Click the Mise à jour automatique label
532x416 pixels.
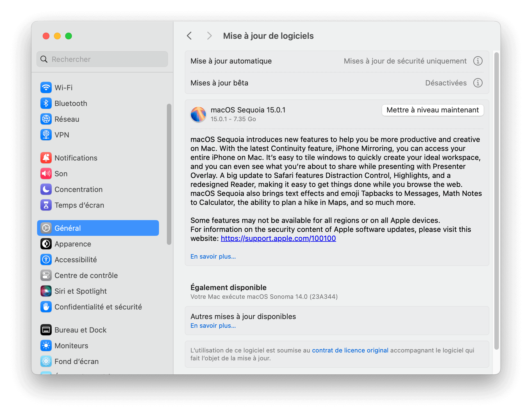pyautogui.click(x=231, y=61)
